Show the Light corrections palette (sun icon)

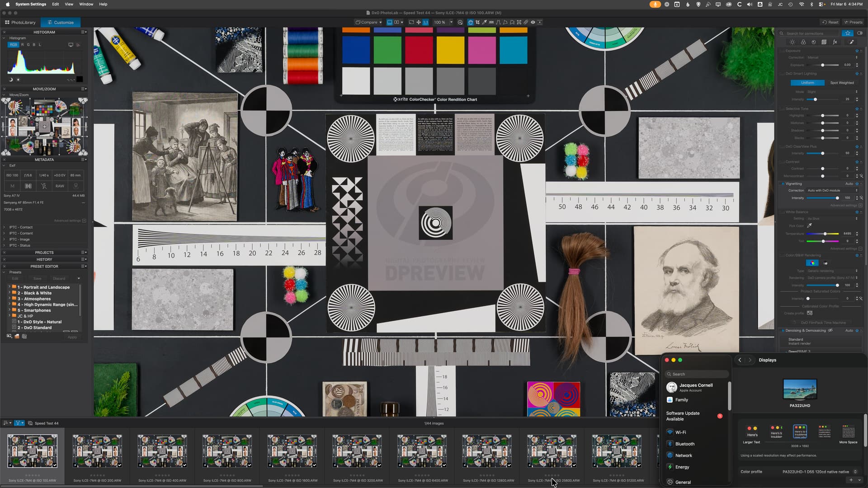[793, 42]
